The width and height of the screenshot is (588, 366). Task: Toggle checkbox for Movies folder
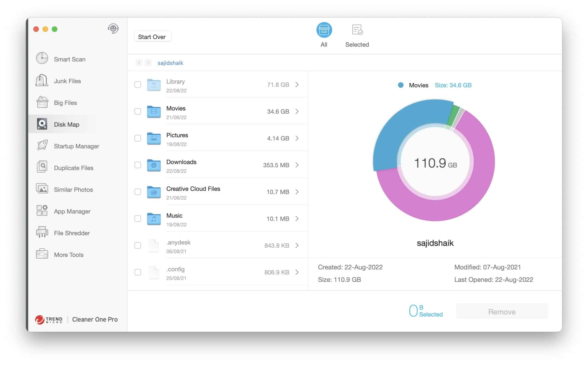pos(138,111)
